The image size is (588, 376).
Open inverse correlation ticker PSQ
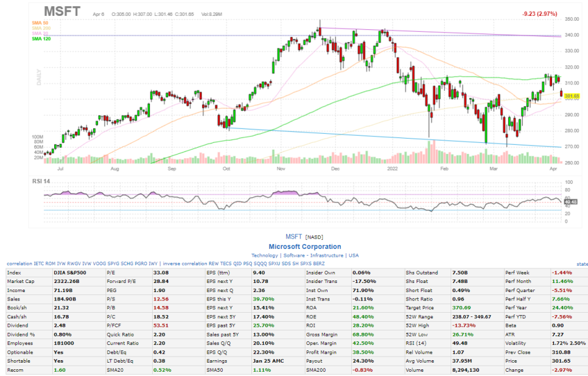(x=248, y=263)
